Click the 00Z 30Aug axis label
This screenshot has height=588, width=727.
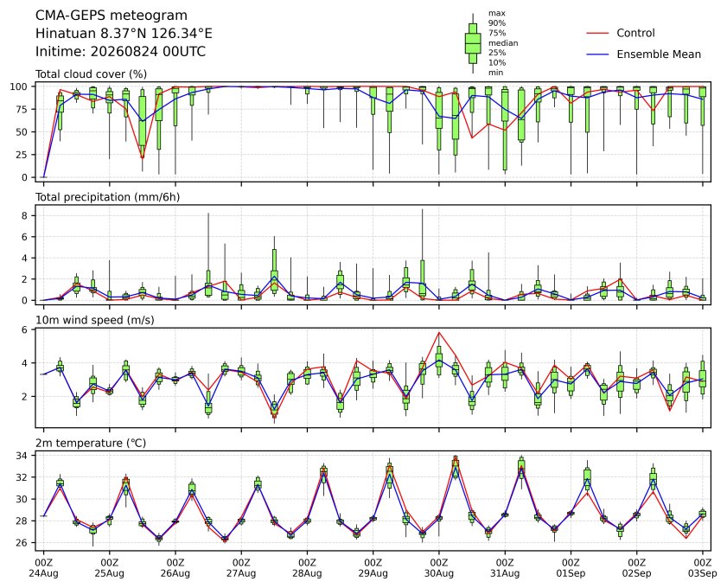click(438, 568)
